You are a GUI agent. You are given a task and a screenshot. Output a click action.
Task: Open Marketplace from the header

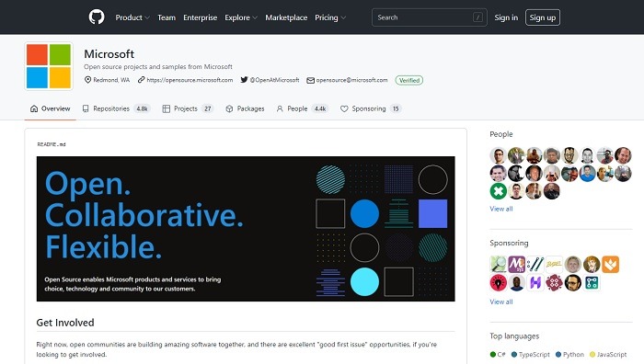click(286, 17)
